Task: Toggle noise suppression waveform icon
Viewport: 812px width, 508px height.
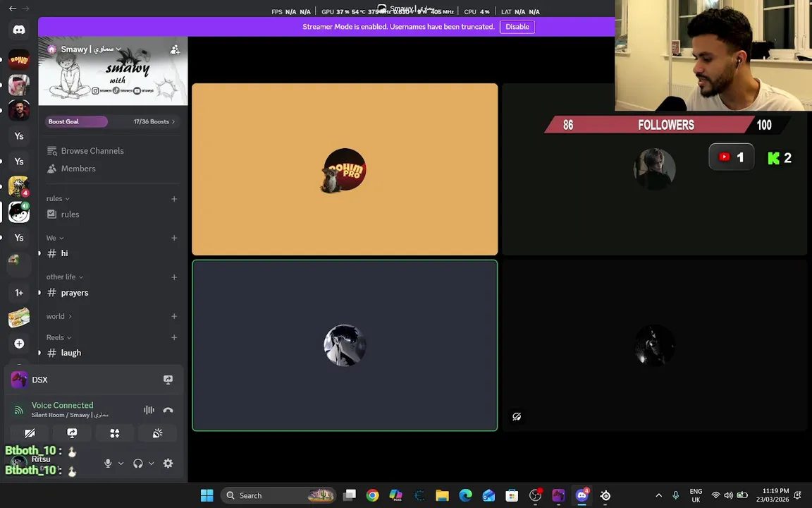Action: (149, 410)
